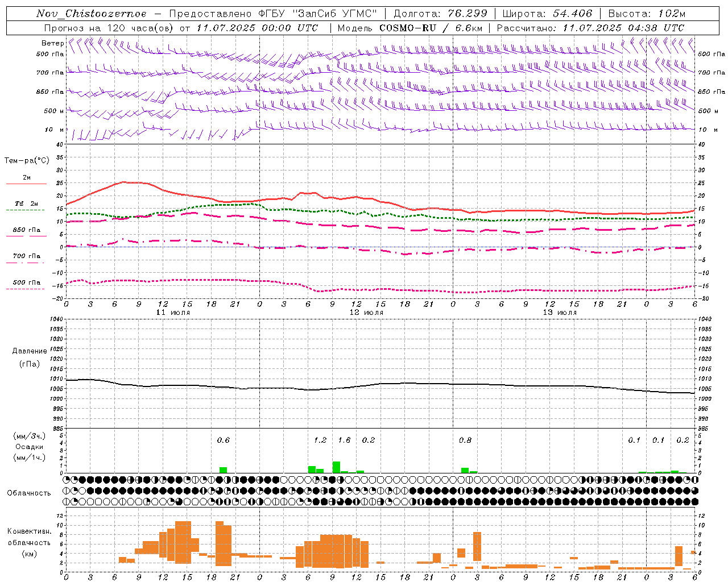The height and width of the screenshot is (582, 728).
Task: Click the model name 'COSMO-RU / 6.6км'
Action: [x=431, y=28]
